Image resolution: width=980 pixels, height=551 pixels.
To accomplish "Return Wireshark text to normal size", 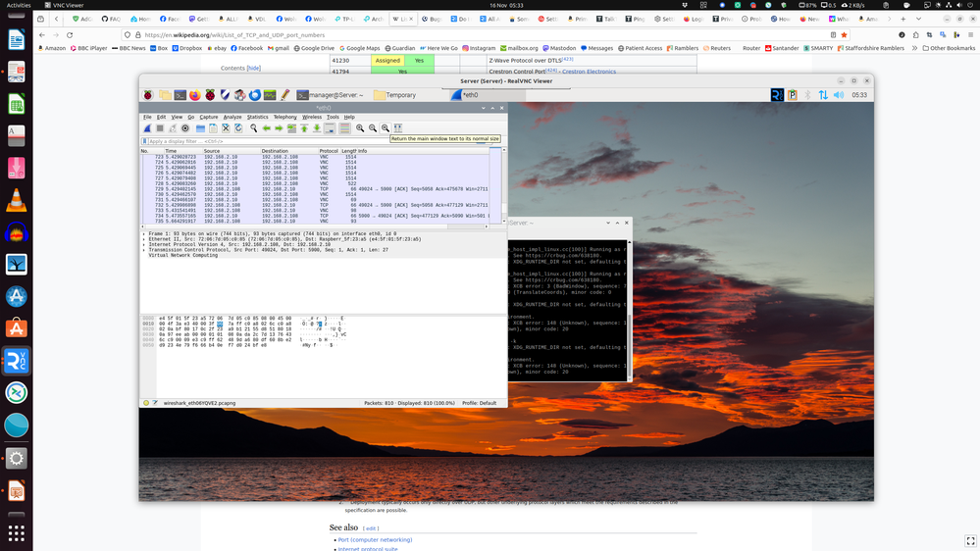I will (385, 128).
